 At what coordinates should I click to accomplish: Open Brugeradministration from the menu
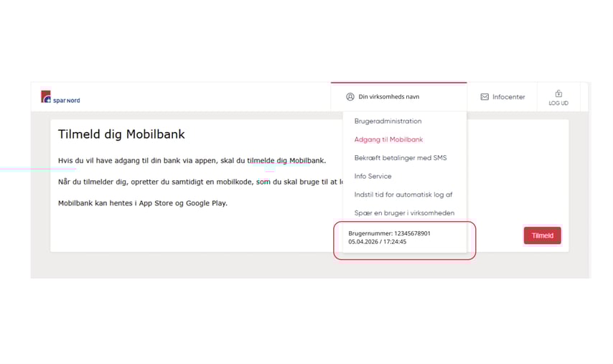coord(388,121)
